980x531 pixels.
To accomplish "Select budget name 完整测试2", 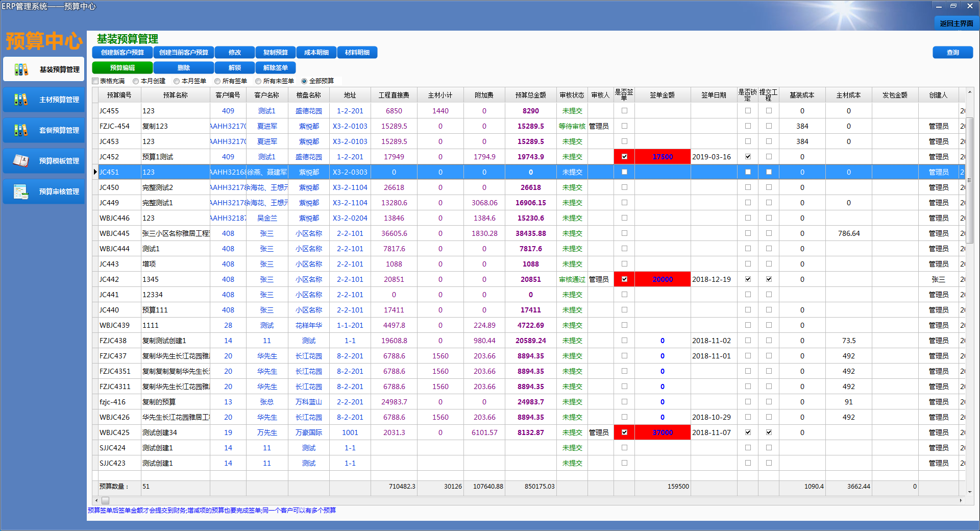I will point(158,187).
